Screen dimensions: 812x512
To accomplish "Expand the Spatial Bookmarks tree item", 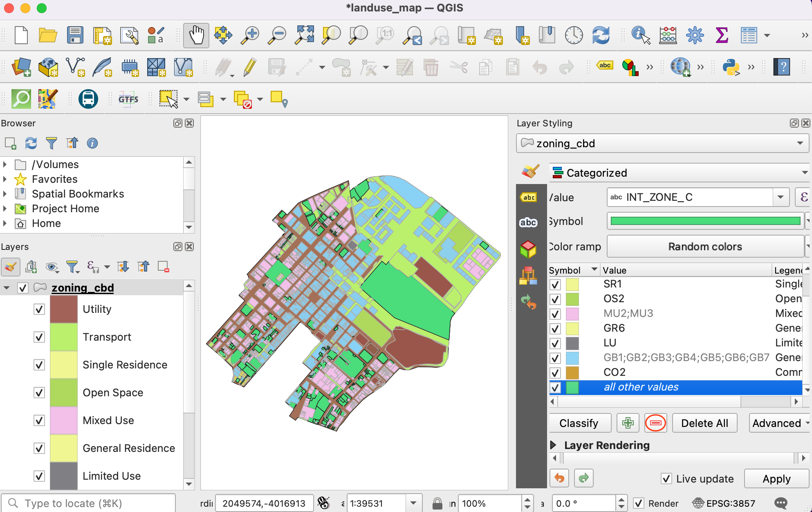I will point(5,194).
